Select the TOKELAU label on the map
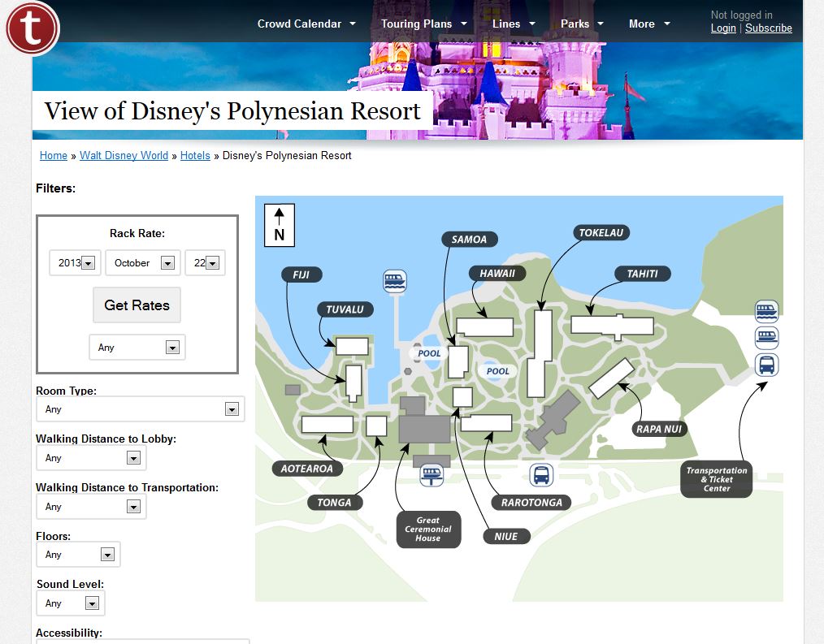This screenshot has width=824, height=644. pos(601,233)
